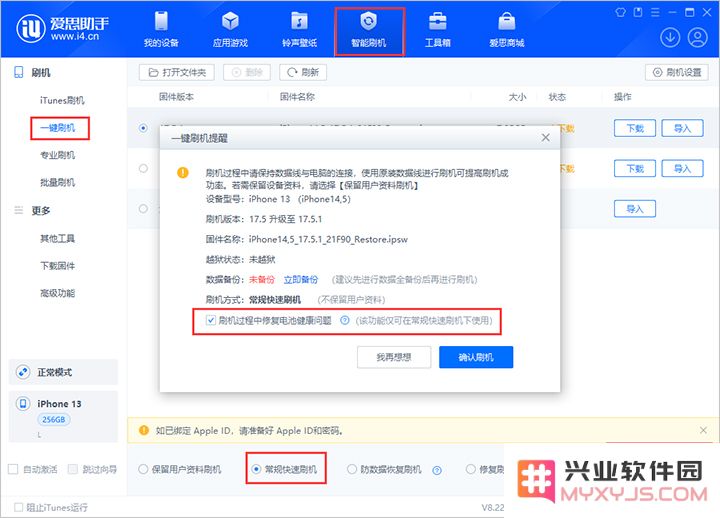
Task: Open the title bar menu list icon
Action: 655,12
